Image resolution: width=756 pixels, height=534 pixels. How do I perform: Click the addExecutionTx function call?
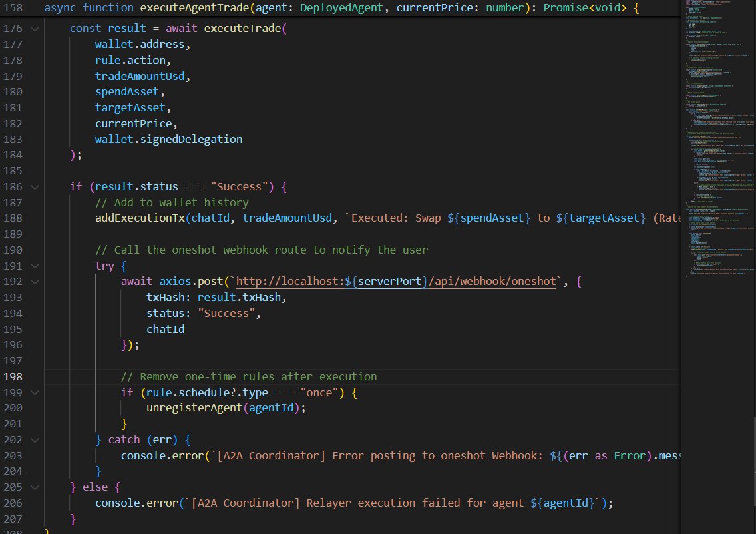point(140,218)
